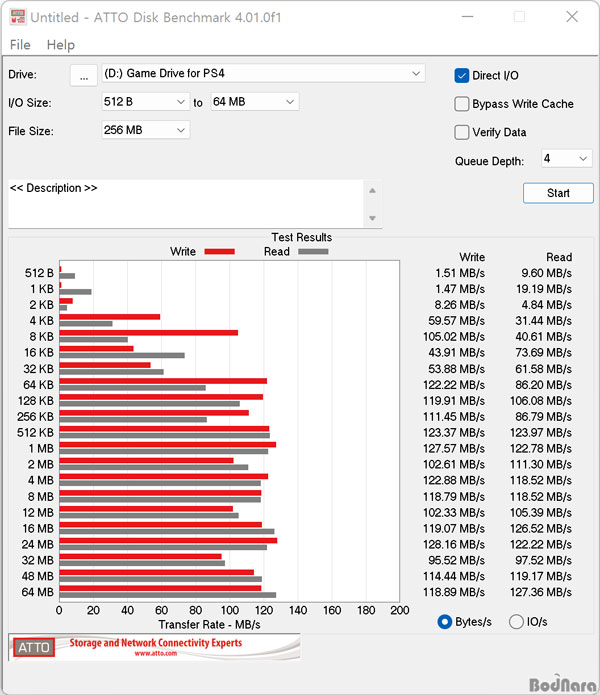The width and height of the screenshot is (600, 695).
Task: Click the www.atto.com link text
Action: [156, 653]
